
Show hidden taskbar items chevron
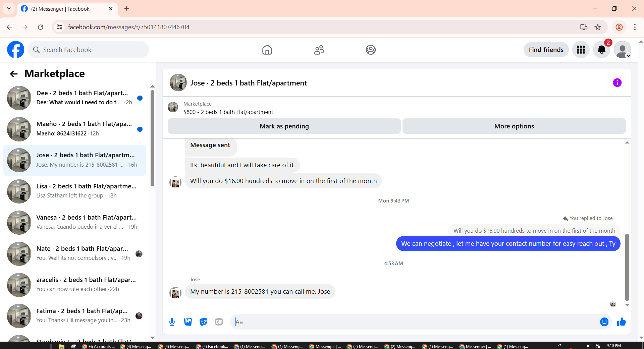point(559,345)
